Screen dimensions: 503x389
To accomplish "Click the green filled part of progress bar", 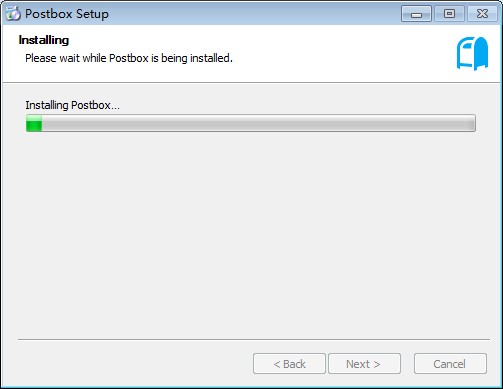I will pos(34,123).
